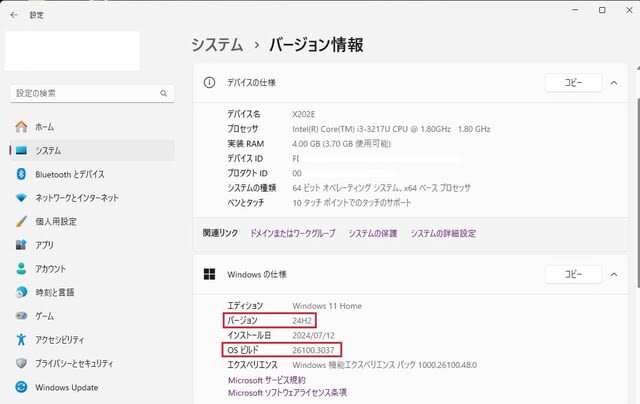
Task: Open the Bluetooth icon entry
Action: tap(21, 174)
